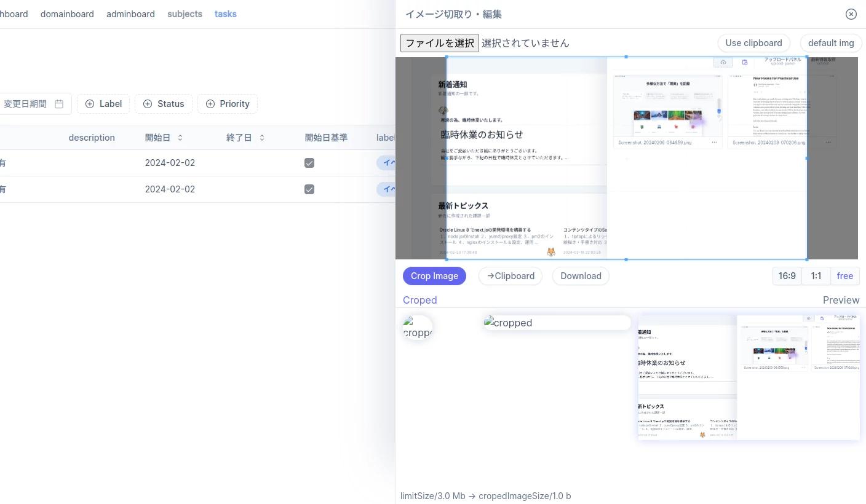
Task: Copy cropped image via →Clipboard button
Action: 510,276
